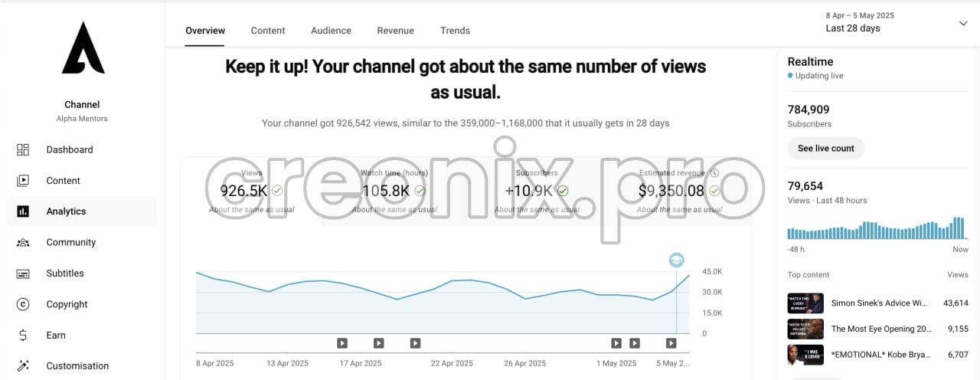Screen dimensions: 980x380
Task: Click the 6,707 views value
Action: tap(958, 355)
